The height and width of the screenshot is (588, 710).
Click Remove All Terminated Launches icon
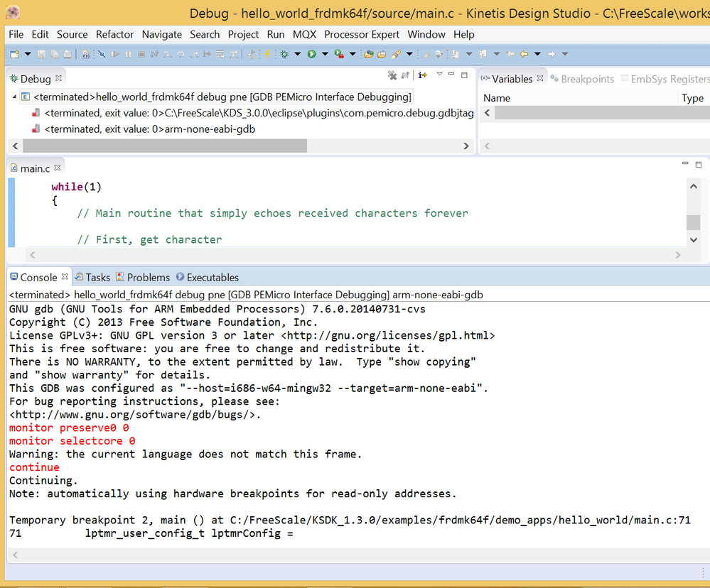point(392,75)
